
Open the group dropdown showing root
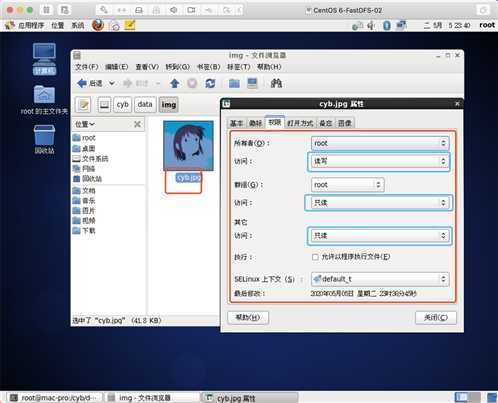click(x=347, y=185)
